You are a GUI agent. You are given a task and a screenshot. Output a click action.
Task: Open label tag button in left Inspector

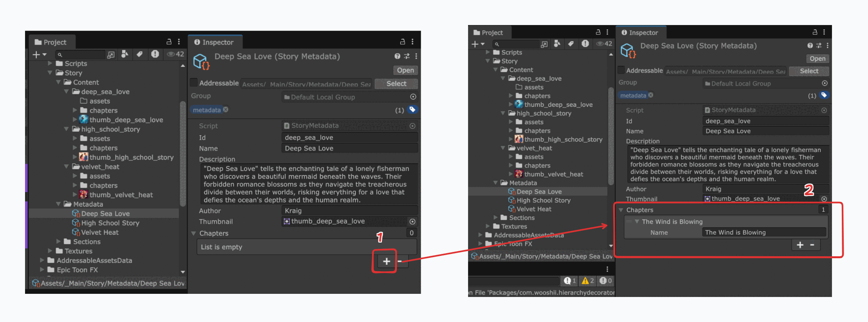412,110
